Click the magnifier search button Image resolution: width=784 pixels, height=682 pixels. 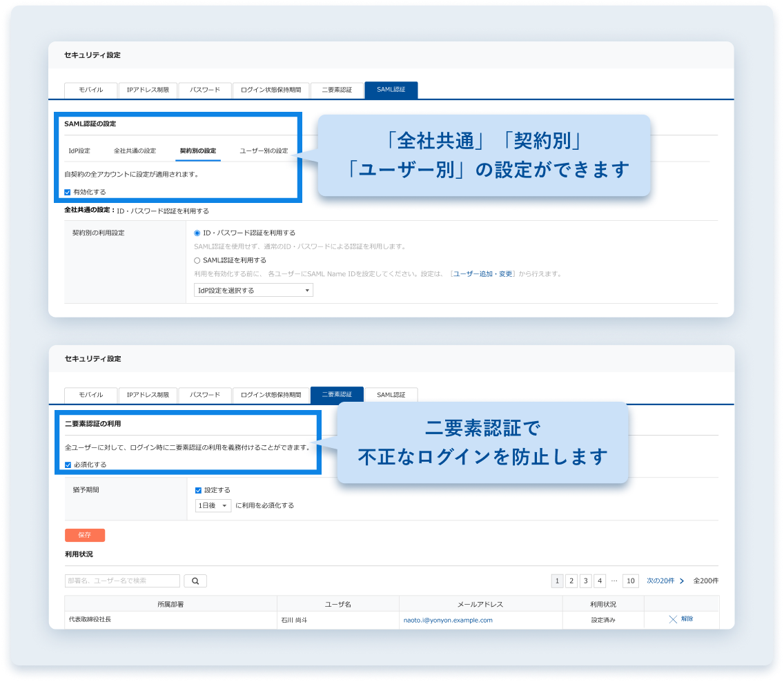point(195,581)
